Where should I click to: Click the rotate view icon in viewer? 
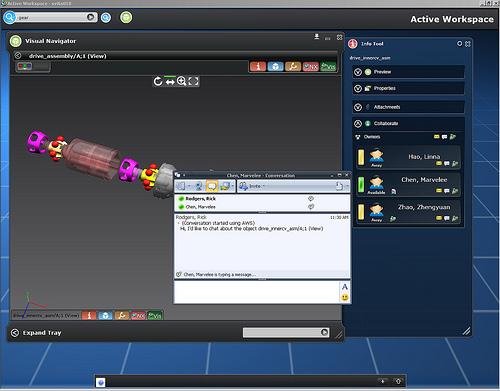coord(158,81)
